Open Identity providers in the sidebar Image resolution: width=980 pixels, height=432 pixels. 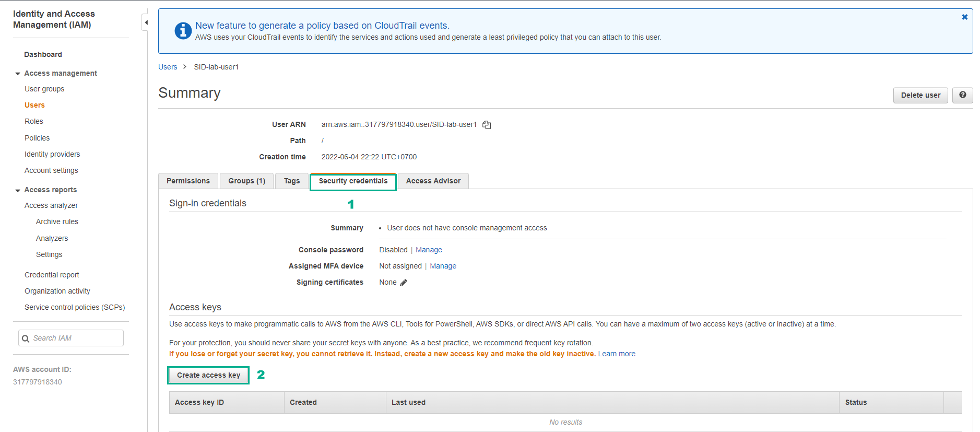pyautogui.click(x=52, y=154)
